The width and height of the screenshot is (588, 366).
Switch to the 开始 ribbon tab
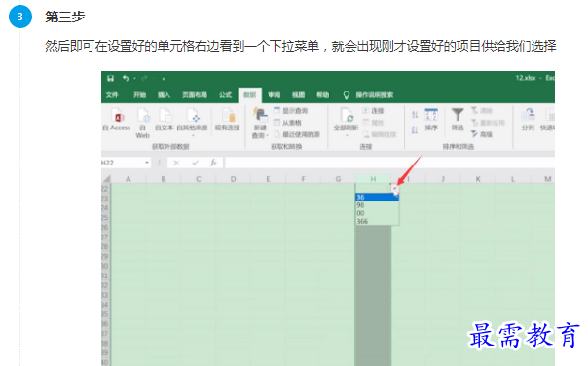(x=139, y=94)
